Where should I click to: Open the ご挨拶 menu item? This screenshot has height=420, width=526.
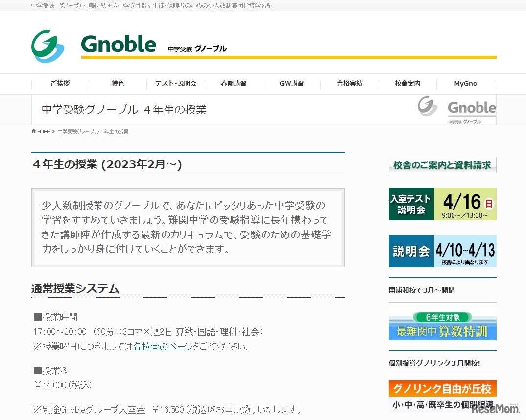pyautogui.click(x=60, y=84)
